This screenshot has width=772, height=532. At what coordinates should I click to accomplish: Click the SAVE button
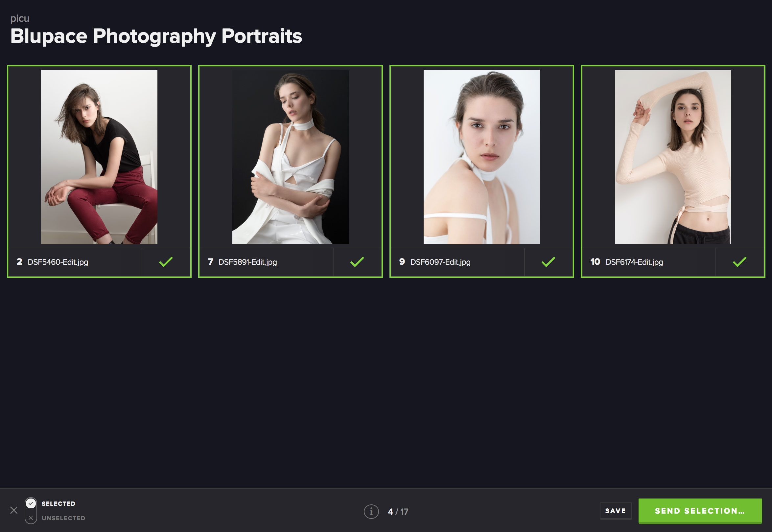coord(616,511)
